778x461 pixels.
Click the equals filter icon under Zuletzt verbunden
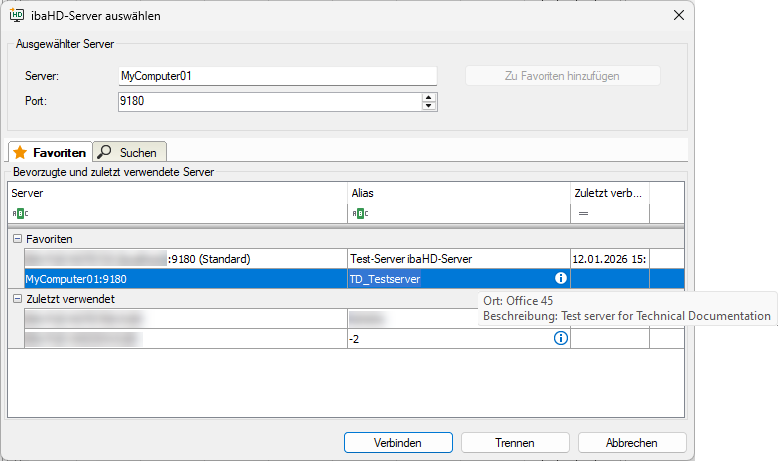coord(582,213)
